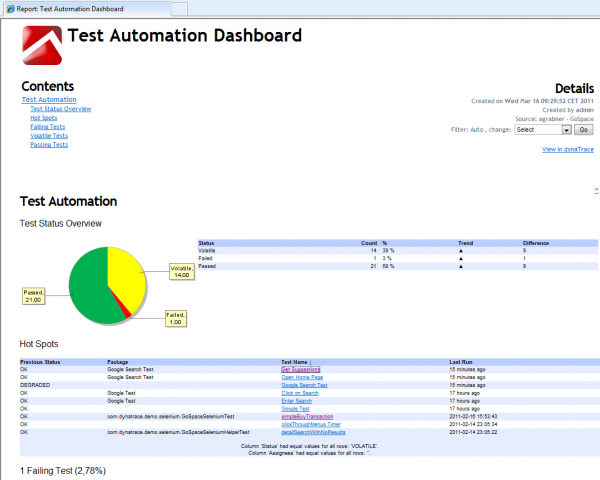Click the Volatile row trend arrow
This screenshot has height=480, width=600.
point(461,251)
